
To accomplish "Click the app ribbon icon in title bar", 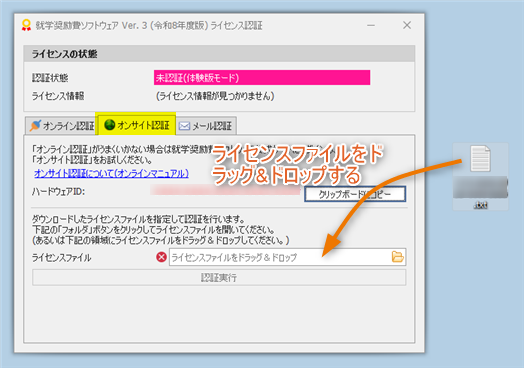I will [x=26, y=25].
